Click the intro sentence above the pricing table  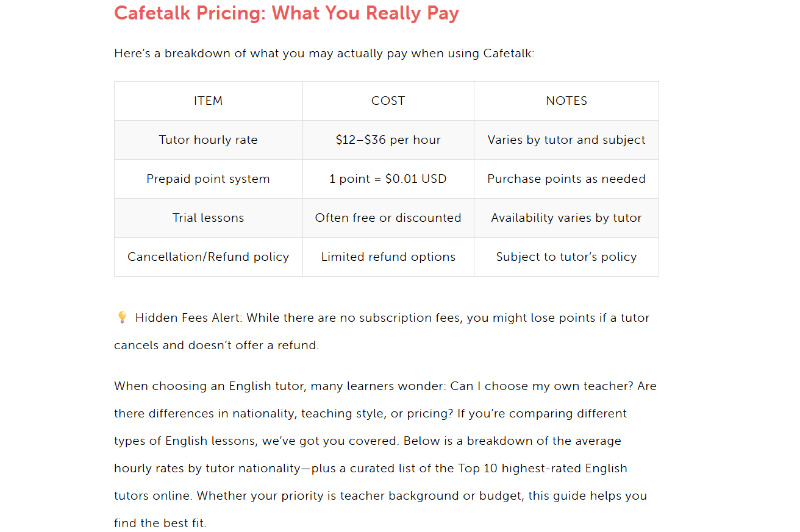click(324, 54)
